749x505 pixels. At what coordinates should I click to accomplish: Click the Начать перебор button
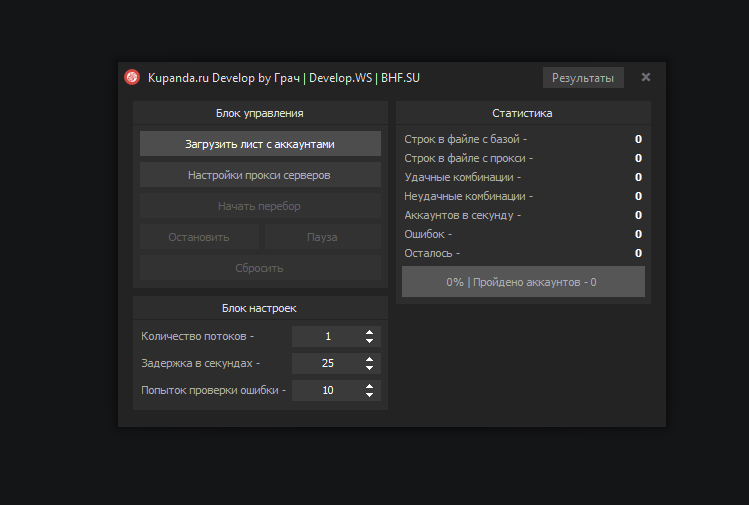[260, 206]
